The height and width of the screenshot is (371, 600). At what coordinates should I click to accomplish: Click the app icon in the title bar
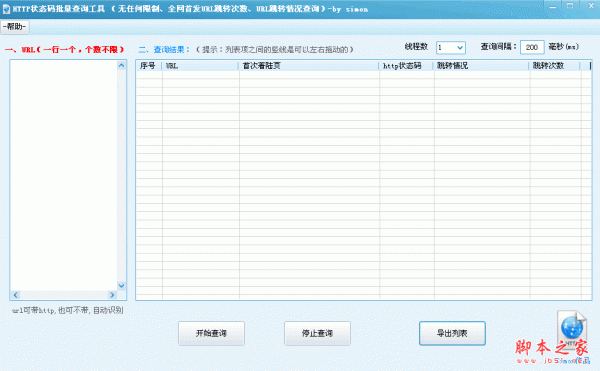6,9
